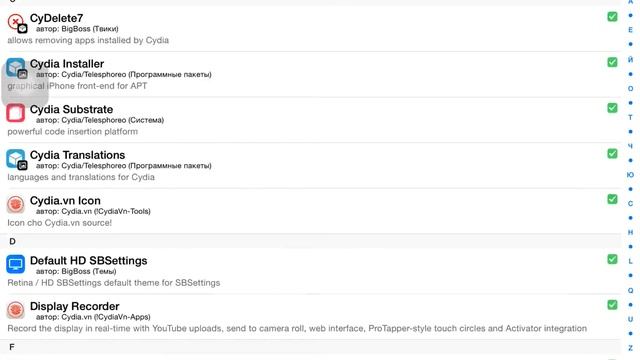Screen dimensions: 640x360
Task: Tap the Cydia.vn Icon package icon
Action: [x=16, y=204]
